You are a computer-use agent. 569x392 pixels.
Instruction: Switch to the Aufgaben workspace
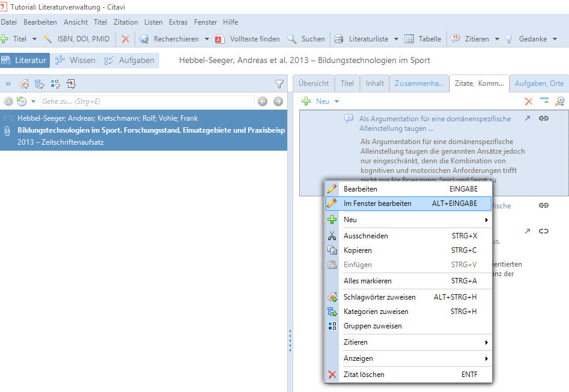tap(130, 60)
